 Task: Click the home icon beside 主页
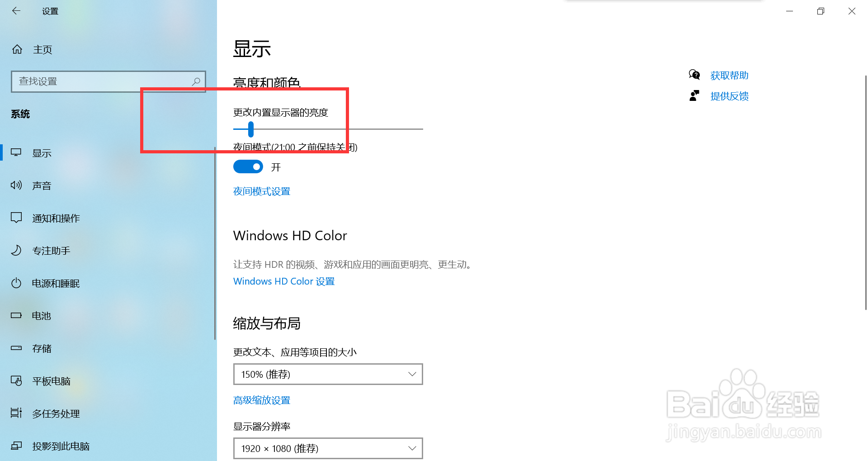coord(17,49)
